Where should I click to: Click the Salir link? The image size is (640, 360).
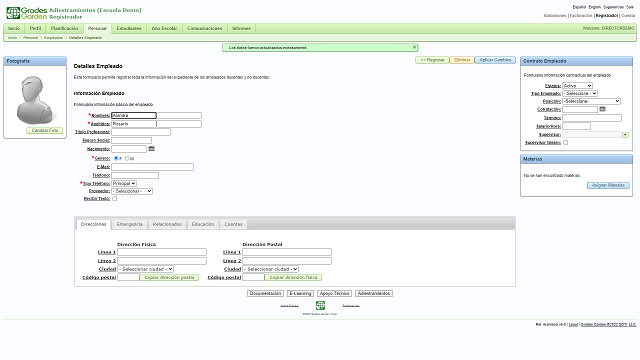(x=630, y=7)
